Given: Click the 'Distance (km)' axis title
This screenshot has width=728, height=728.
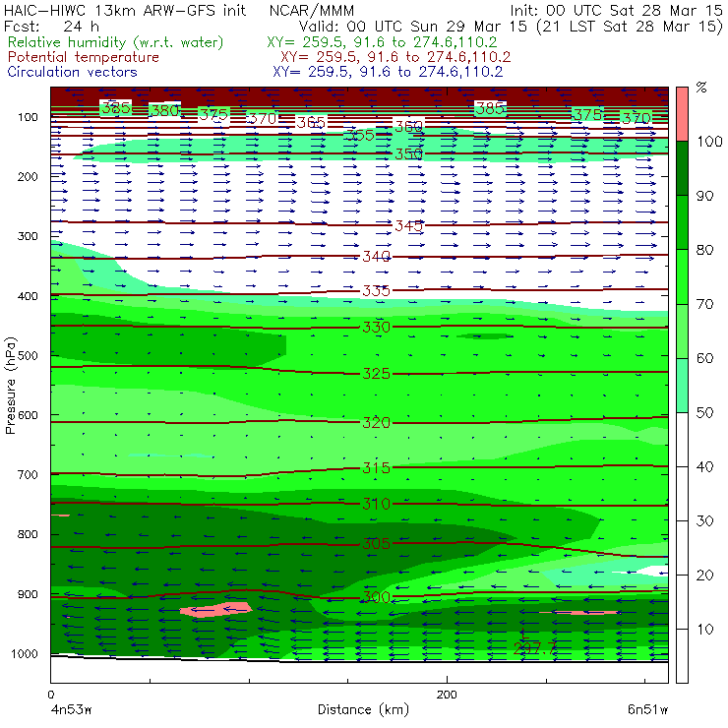Looking at the screenshot, I should tap(363, 710).
